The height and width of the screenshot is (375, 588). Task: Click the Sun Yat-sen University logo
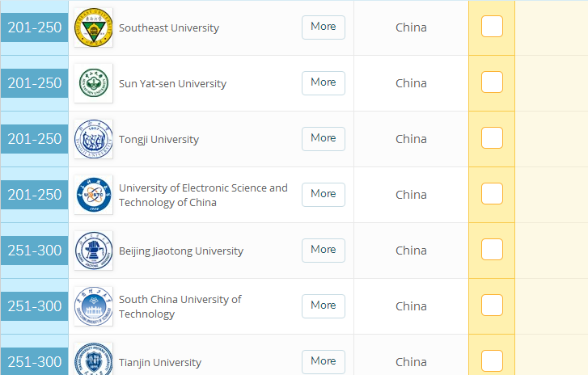[93, 83]
